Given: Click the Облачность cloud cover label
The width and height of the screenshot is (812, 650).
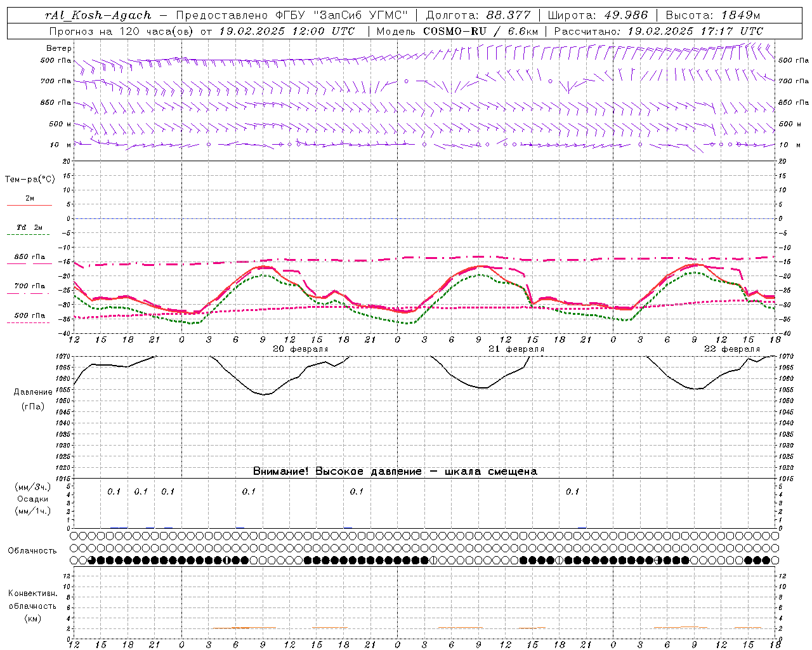Looking at the screenshot, I should [32, 550].
